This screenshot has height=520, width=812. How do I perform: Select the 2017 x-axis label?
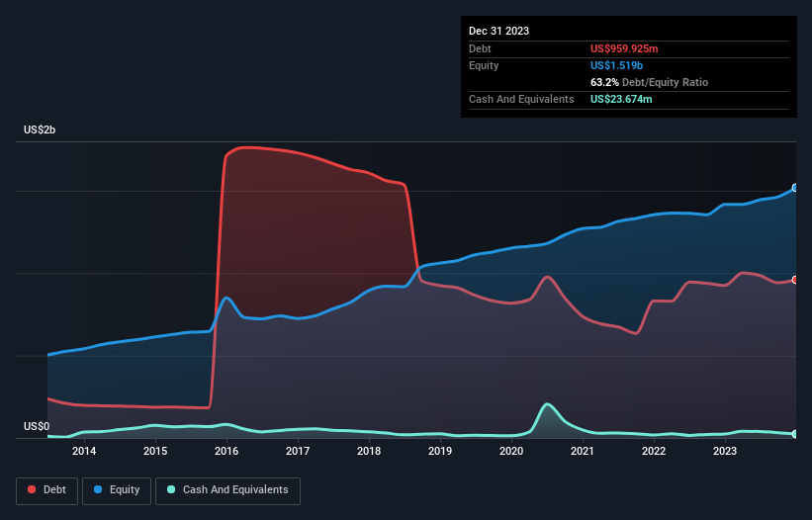(298, 451)
